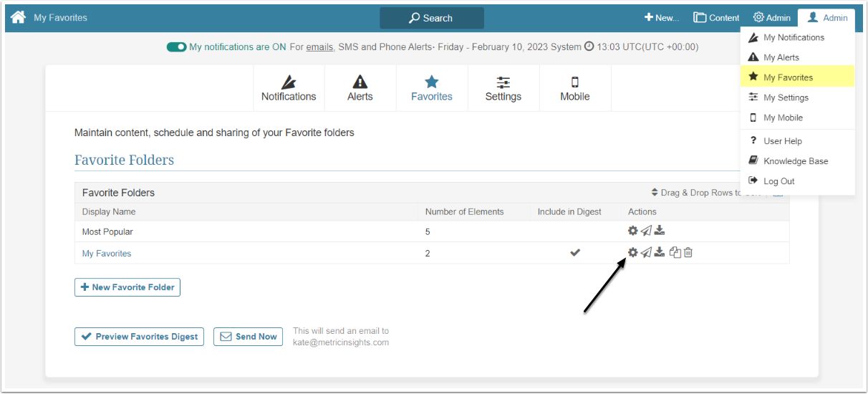This screenshot has height=394, width=868.
Task: Click the New Favorite Folder button
Action: pyautogui.click(x=127, y=287)
